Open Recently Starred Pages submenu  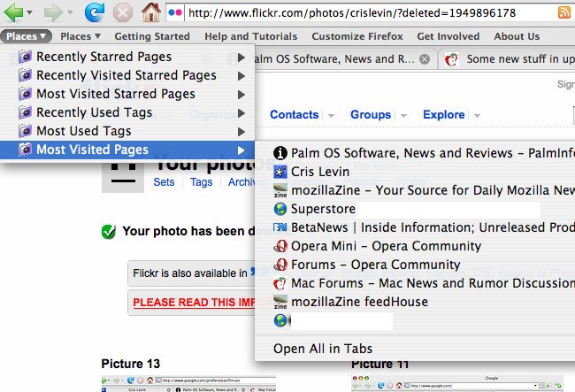[x=127, y=57]
